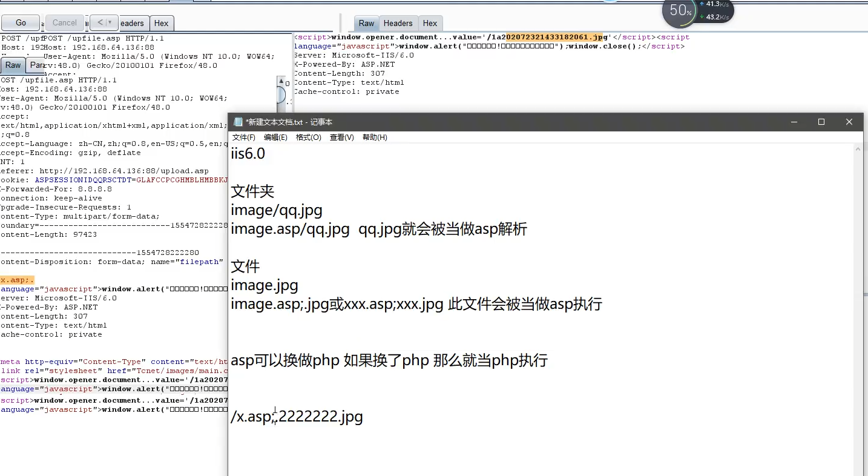Viewport: 868px width, 476px height.
Task: Click Notepad's scrollbar up arrow
Action: tap(858, 149)
